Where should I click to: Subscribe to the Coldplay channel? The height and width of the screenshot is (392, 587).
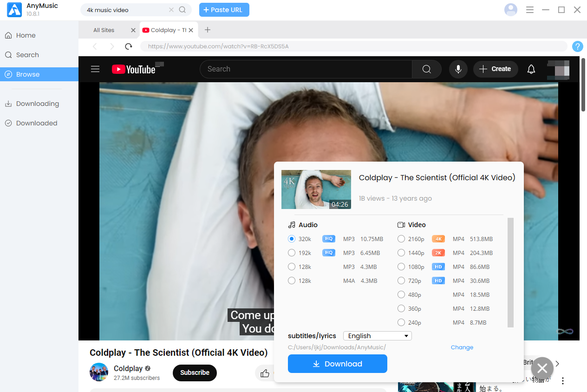click(195, 372)
